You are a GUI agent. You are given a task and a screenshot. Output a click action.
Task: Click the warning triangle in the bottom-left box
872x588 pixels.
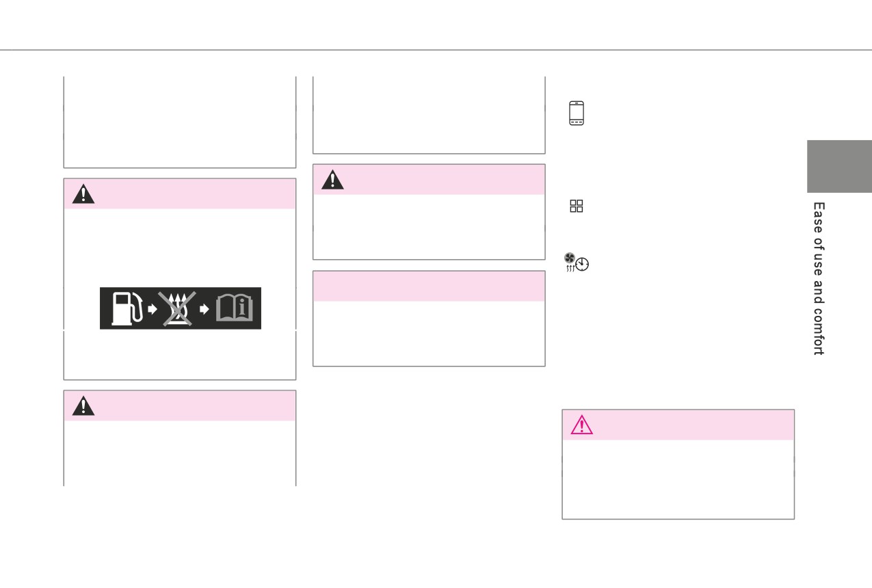tap(83, 405)
